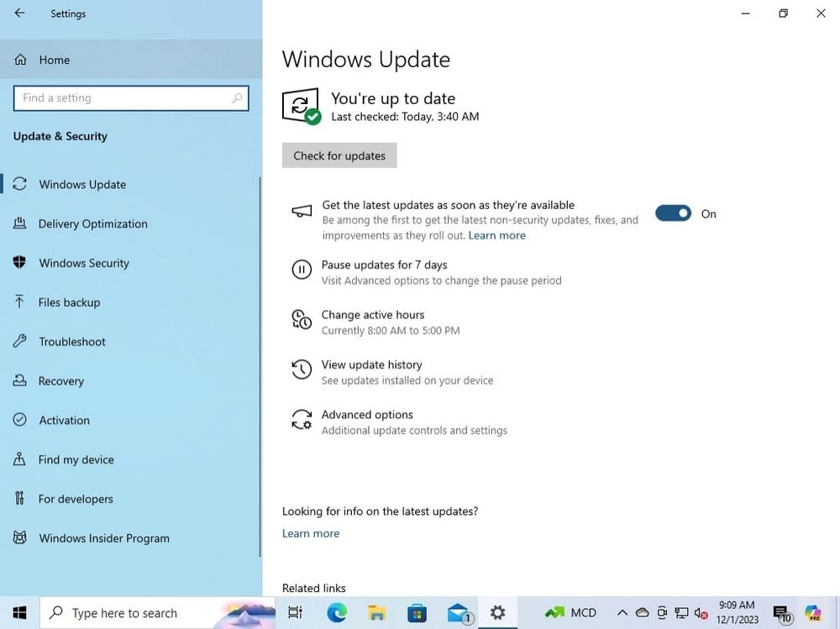This screenshot has width=840, height=629.
Task: Click the Find a setting search box
Action: coord(131,98)
